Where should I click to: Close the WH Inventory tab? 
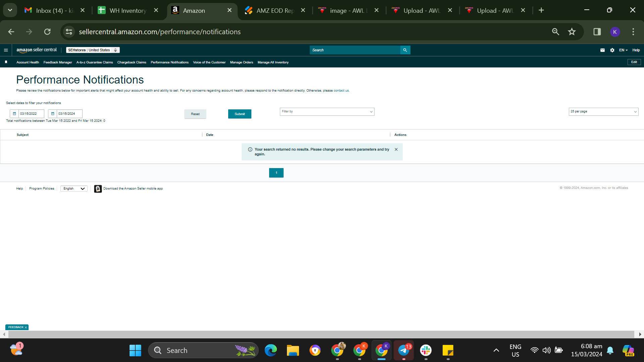click(156, 10)
